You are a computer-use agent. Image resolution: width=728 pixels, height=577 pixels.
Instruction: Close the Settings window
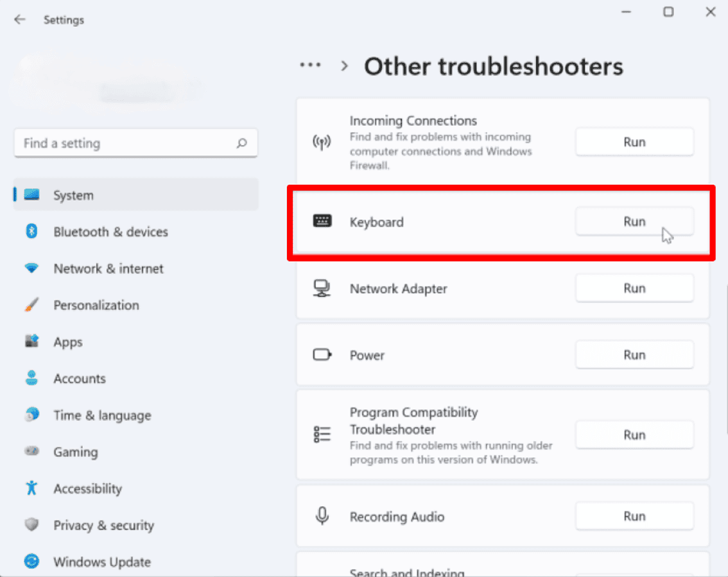coord(711,12)
